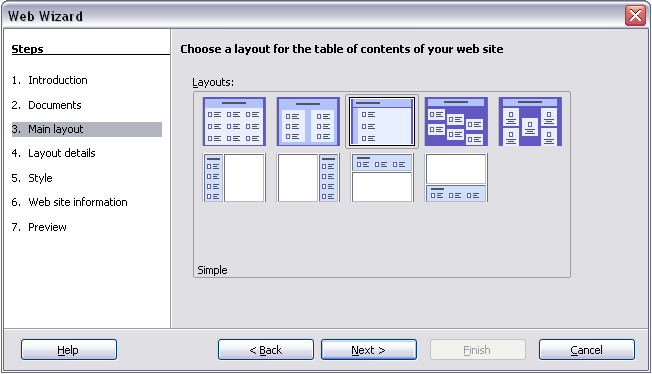The width and height of the screenshot is (652, 374).
Task: Choose the top contents frame layout
Action: 382,178
